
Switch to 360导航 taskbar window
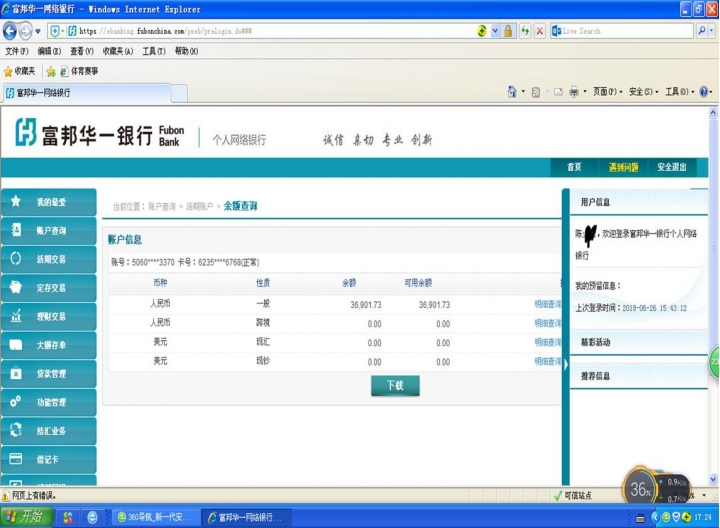pos(156,517)
